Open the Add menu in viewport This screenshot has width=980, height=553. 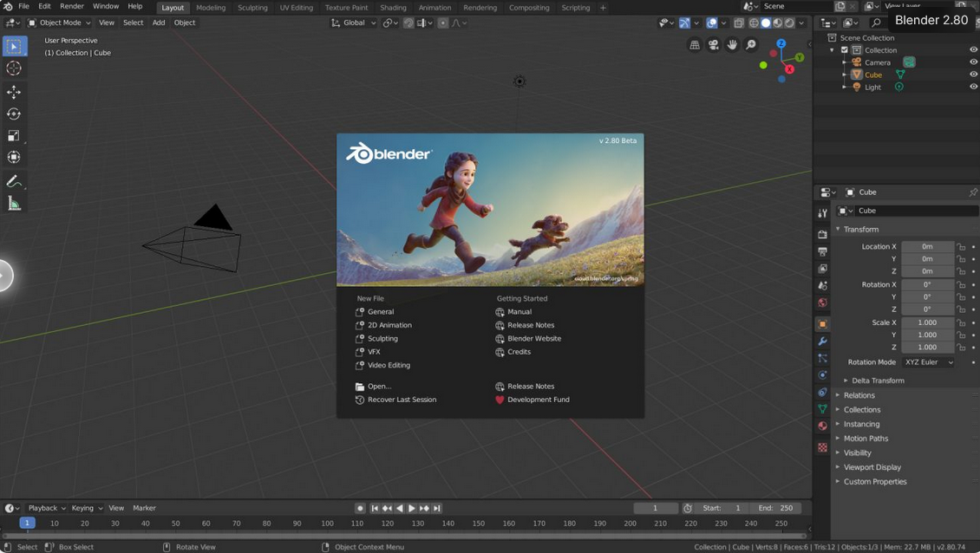click(x=159, y=23)
